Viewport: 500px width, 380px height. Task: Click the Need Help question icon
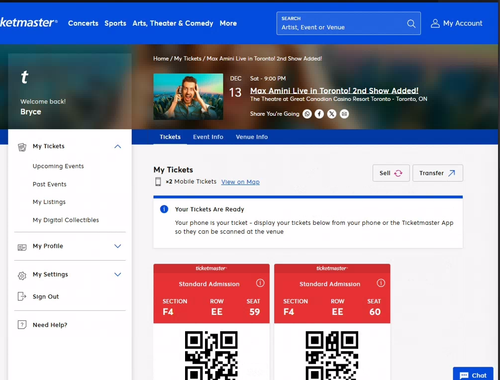[22, 325]
